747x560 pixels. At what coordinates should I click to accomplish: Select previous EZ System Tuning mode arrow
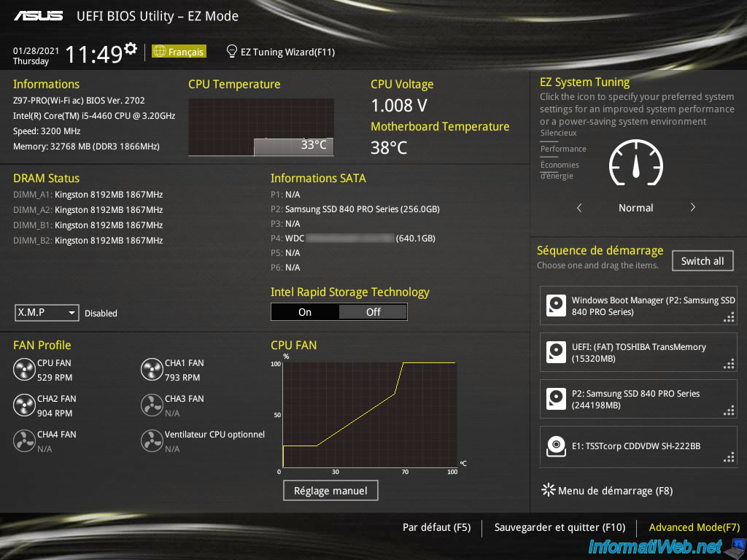(x=579, y=208)
